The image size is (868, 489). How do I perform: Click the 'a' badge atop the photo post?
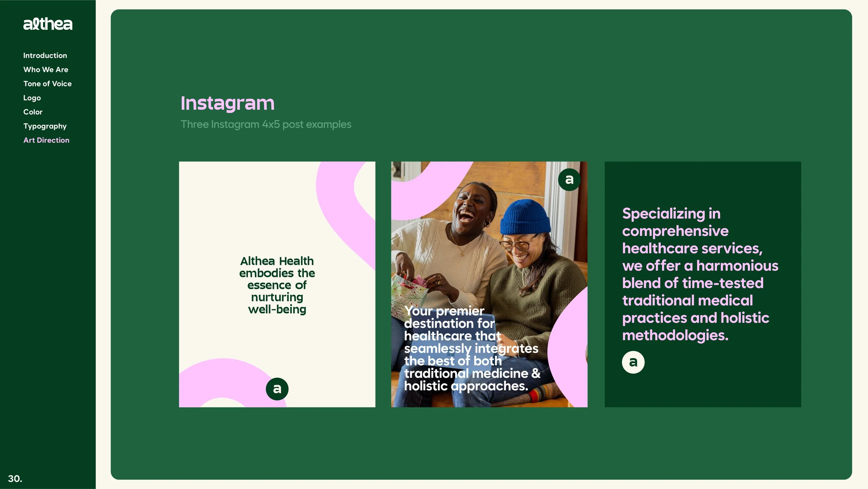[x=569, y=180]
